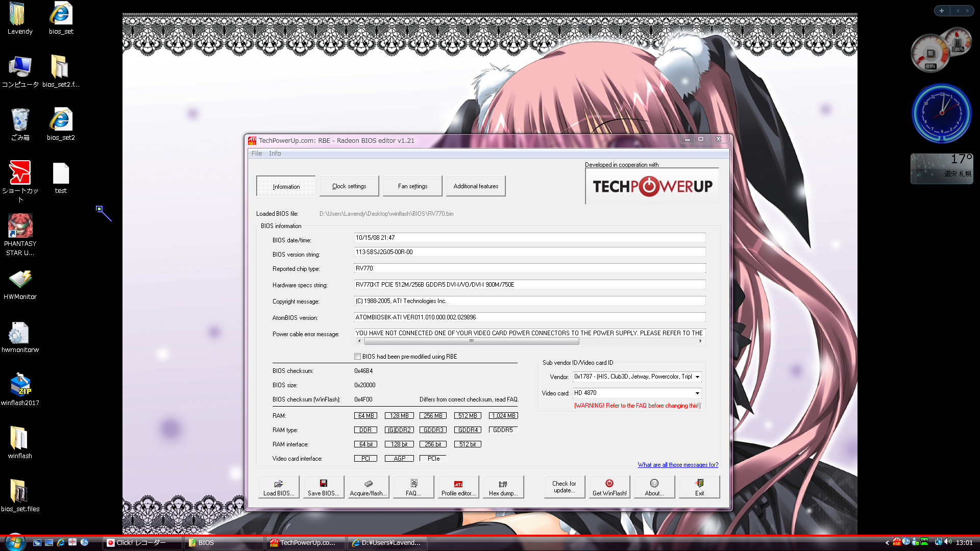Click the AtomBIOS version field
Viewport: 980px width, 551px height.
pos(530,317)
